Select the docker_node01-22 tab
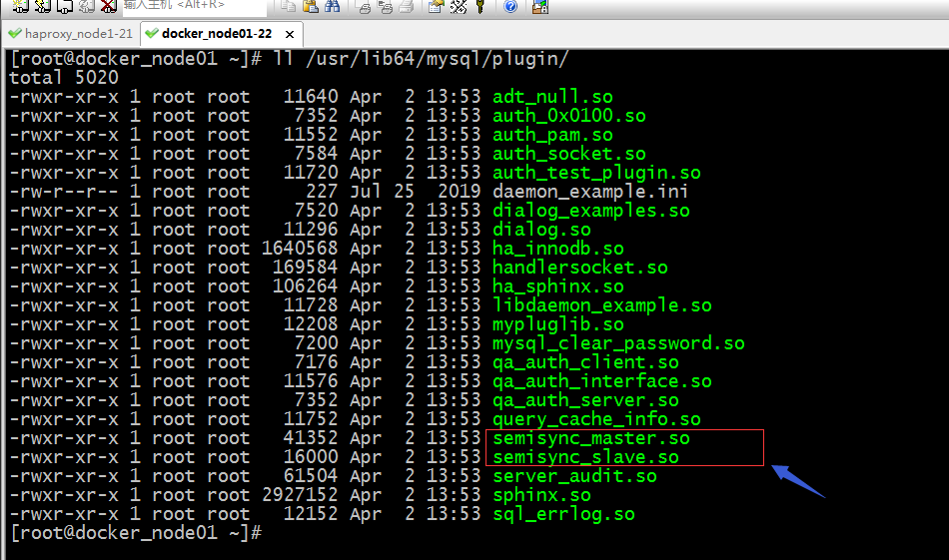949x560 pixels. coord(216,34)
